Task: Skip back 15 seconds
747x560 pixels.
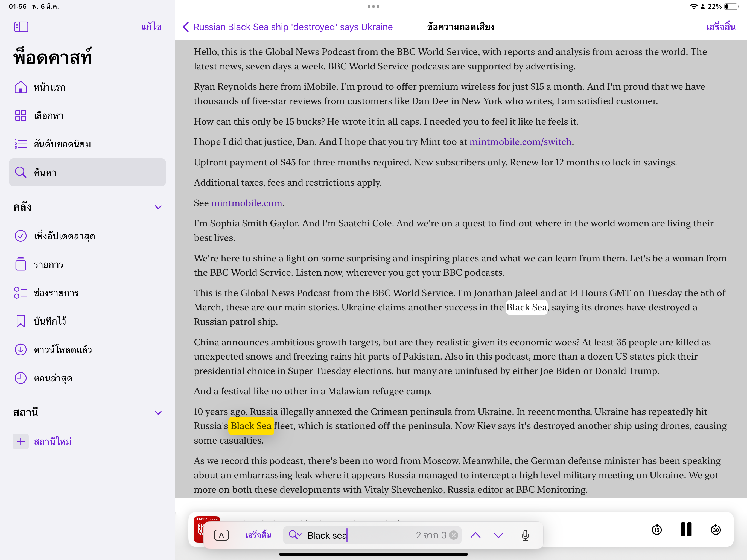Action: 656,529
